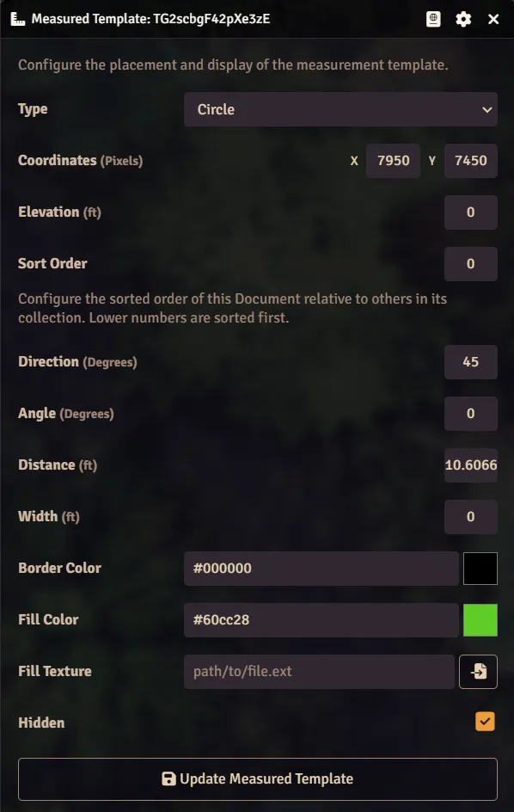
Task: Click the Elevation input field
Action: 470,212
